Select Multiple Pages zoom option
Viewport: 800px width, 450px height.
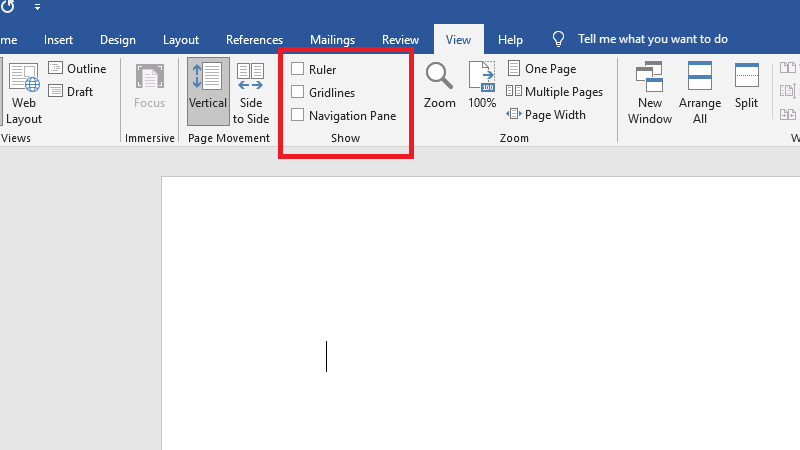[x=554, y=92]
